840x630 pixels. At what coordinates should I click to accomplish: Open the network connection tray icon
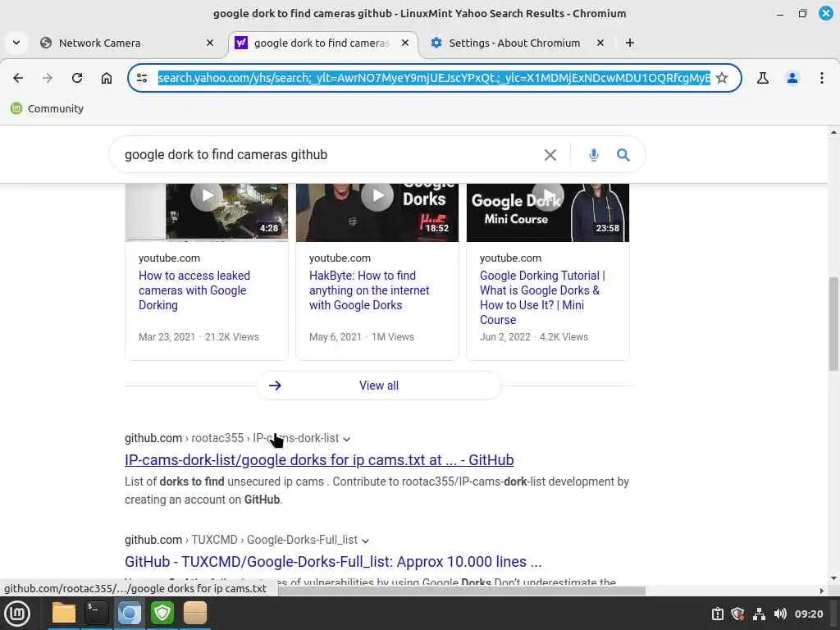coord(759,614)
